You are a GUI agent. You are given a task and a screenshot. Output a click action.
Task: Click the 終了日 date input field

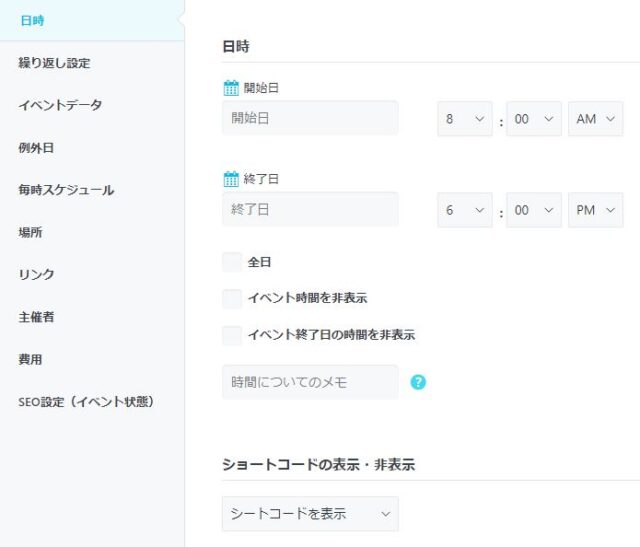(x=310, y=210)
